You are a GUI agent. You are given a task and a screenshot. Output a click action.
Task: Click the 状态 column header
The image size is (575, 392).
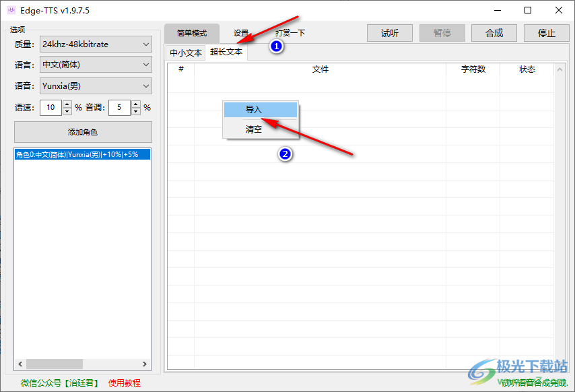click(527, 69)
